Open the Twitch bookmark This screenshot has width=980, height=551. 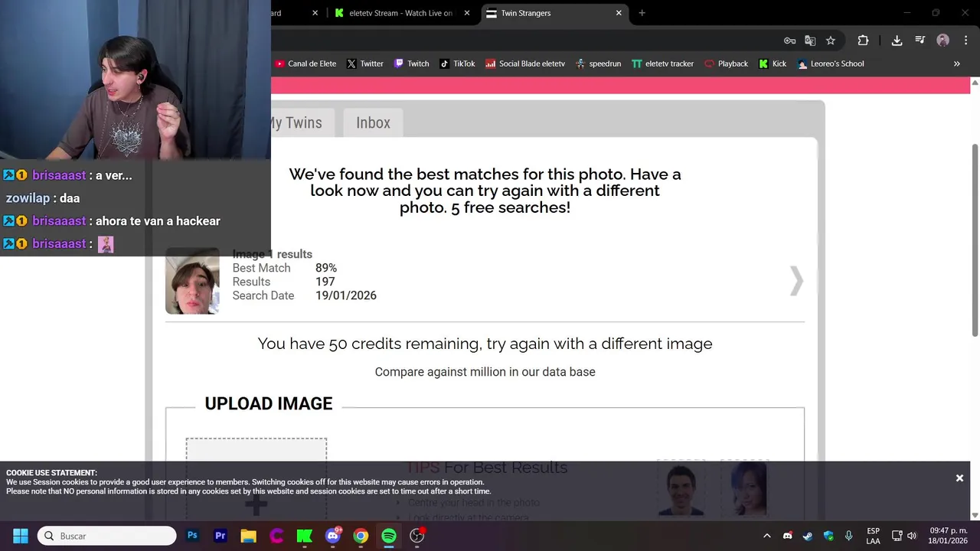411,64
